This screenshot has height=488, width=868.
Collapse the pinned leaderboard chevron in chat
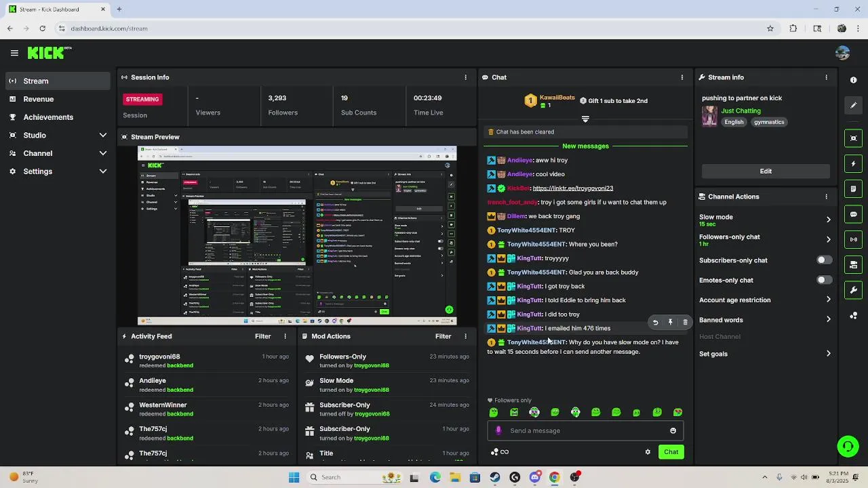(585, 119)
